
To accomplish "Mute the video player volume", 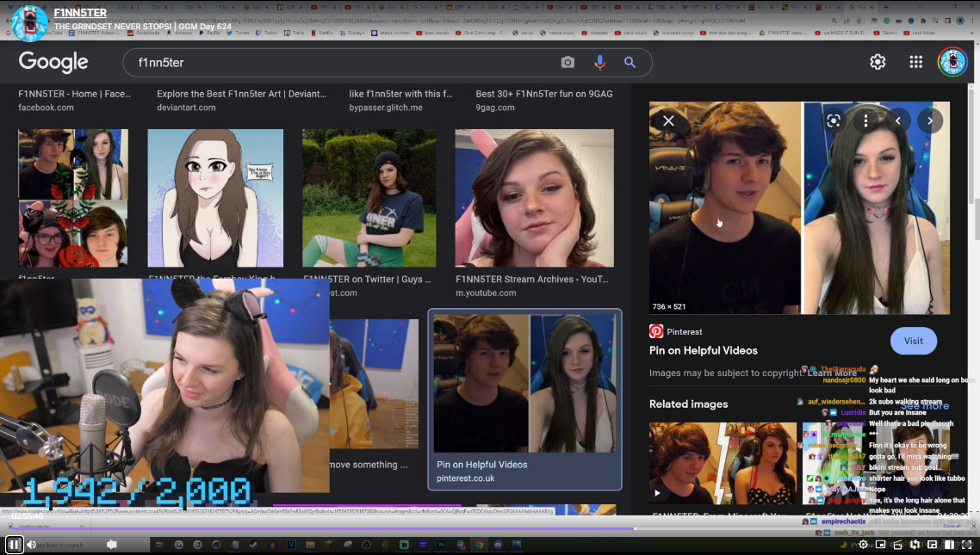I will click(31, 545).
